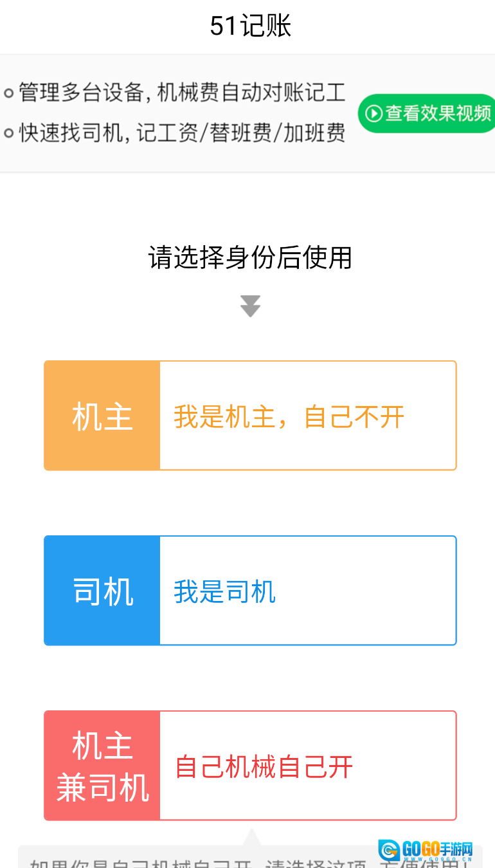Click the bullet icon before 快速找司机
Viewport: 495px width, 868px height.
point(9,133)
